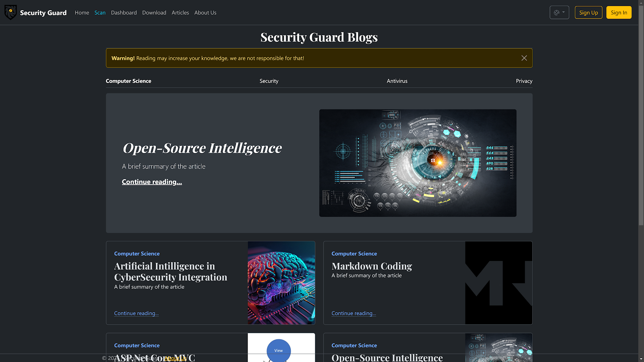Click the Open-Source Intelligence featured headline
Screen dimensions: 644x362
(x=202, y=148)
